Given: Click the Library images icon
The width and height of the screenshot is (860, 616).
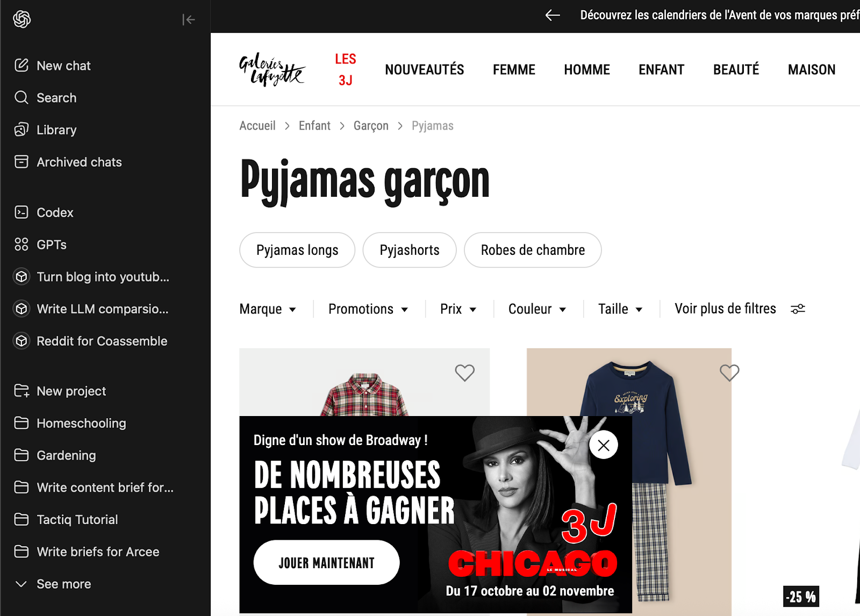Looking at the screenshot, I should click(x=21, y=130).
